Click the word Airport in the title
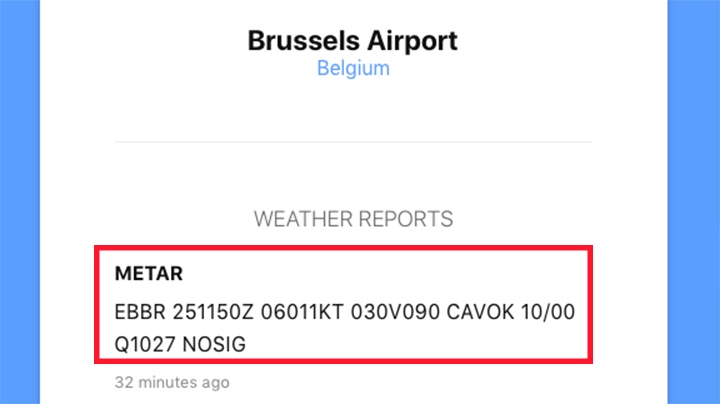720x404 pixels. [x=412, y=41]
